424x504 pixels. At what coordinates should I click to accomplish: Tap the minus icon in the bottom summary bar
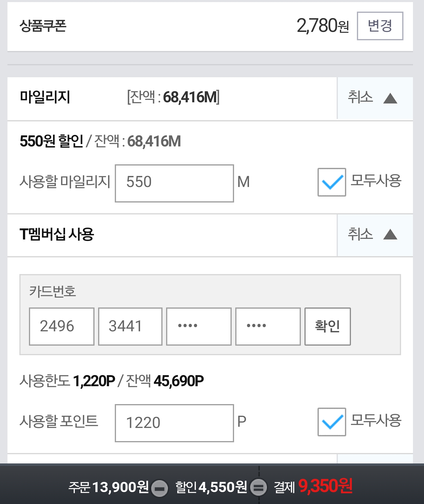160,488
